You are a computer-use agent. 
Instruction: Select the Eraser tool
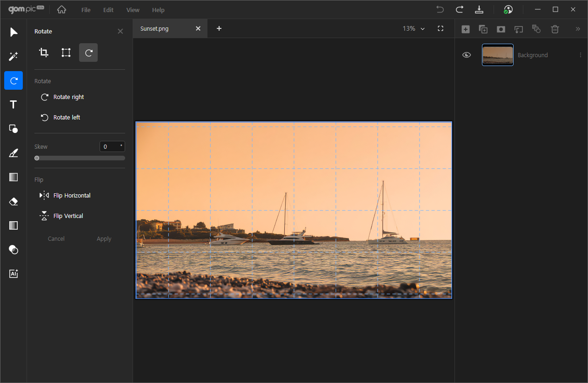tap(13, 201)
